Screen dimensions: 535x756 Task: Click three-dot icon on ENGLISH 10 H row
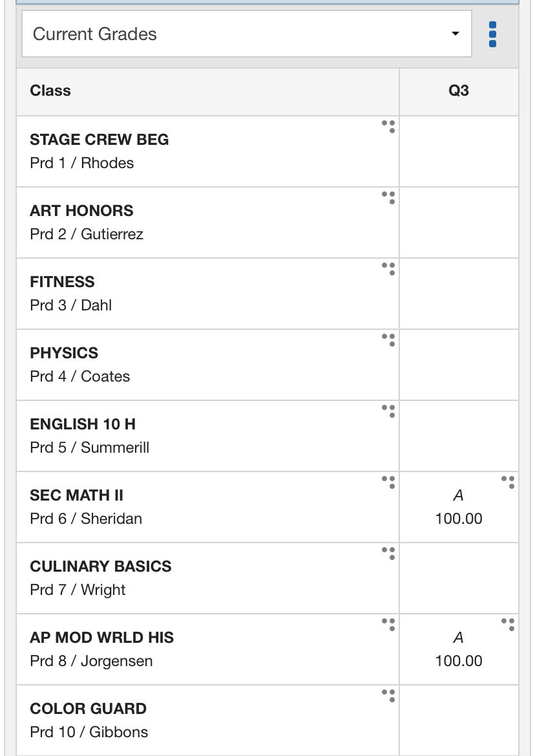[x=388, y=411]
